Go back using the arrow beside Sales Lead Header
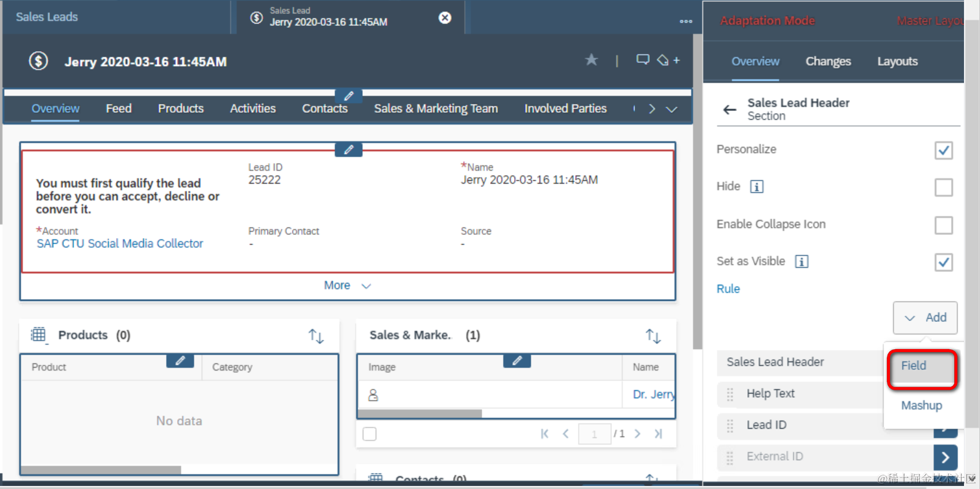Screen dimensions: 980x489 click(x=729, y=109)
